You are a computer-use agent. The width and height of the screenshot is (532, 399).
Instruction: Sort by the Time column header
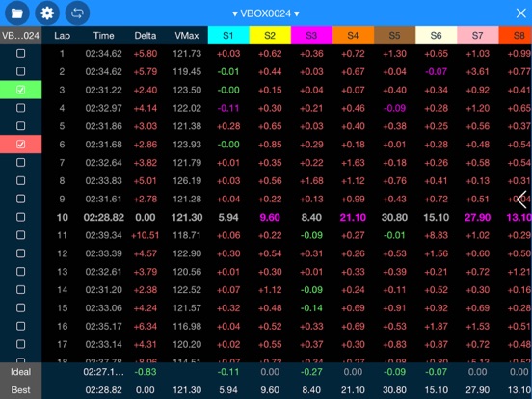[x=104, y=36]
